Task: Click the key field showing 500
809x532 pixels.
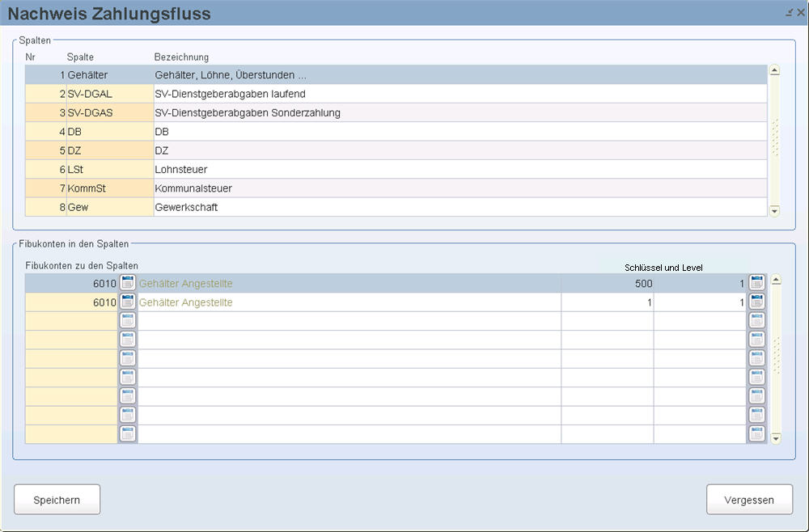Action: click(607, 283)
